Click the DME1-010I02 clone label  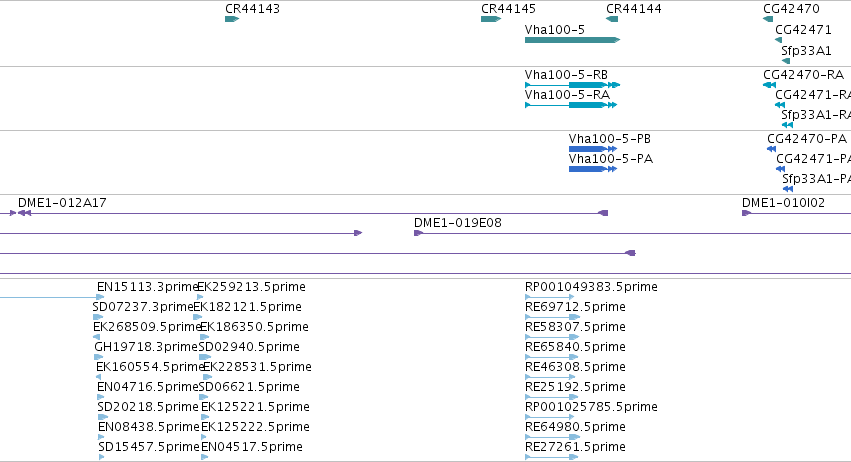[783, 202]
